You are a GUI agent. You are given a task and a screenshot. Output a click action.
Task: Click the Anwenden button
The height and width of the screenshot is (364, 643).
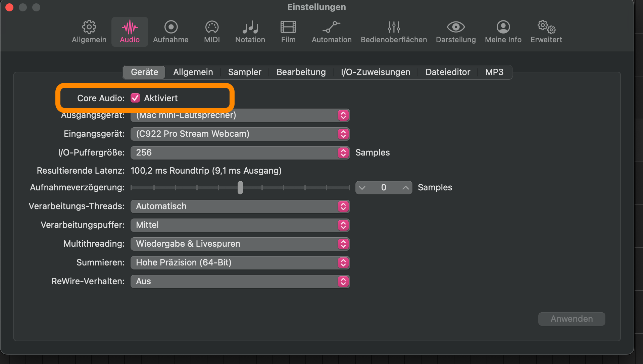[572, 319]
